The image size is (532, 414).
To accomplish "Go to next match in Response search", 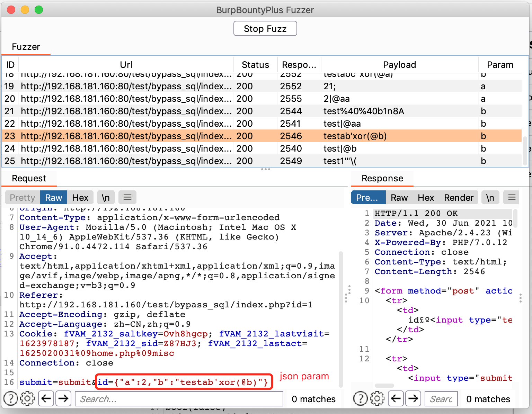I will pyautogui.click(x=413, y=399).
